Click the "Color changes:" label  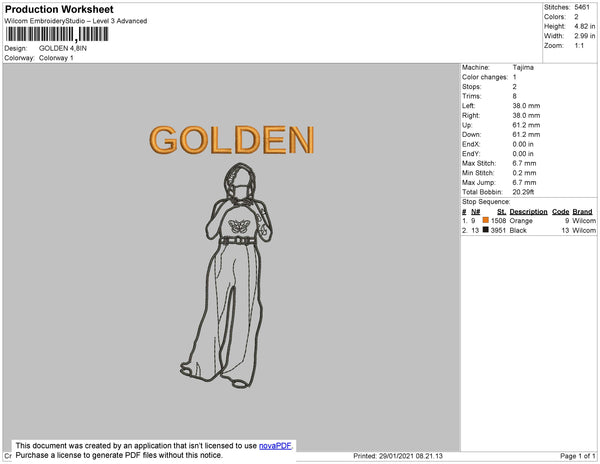(485, 77)
